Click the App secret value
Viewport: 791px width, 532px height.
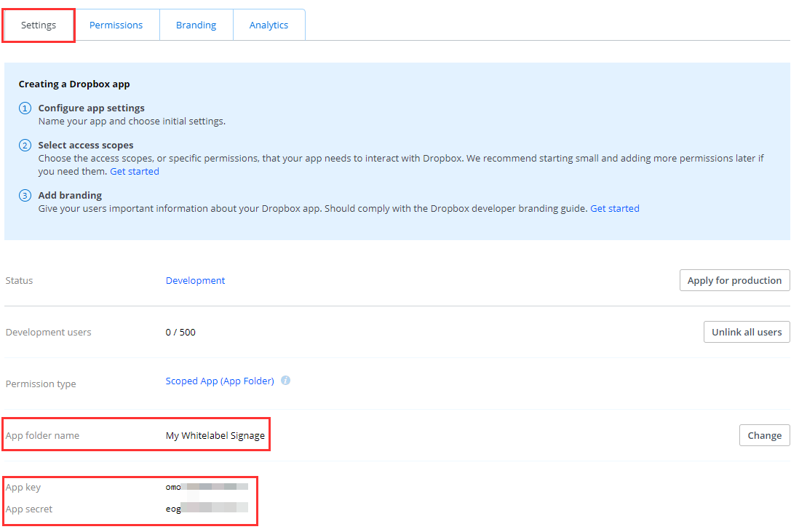coord(207,509)
